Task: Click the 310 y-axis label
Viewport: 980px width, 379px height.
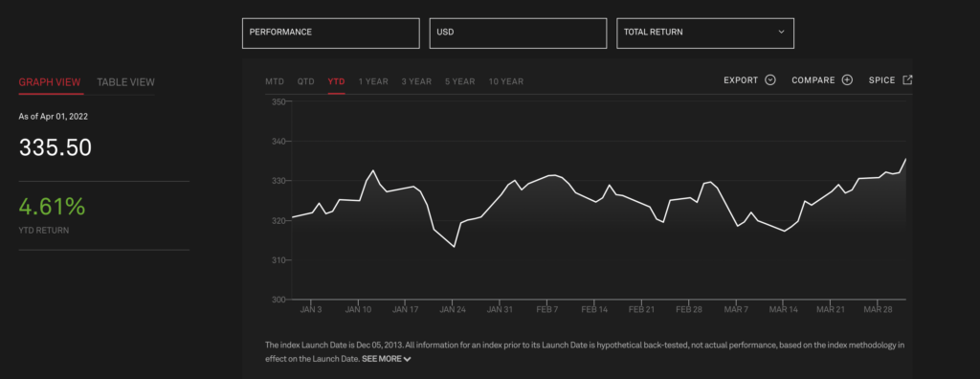Action: point(278,260)
